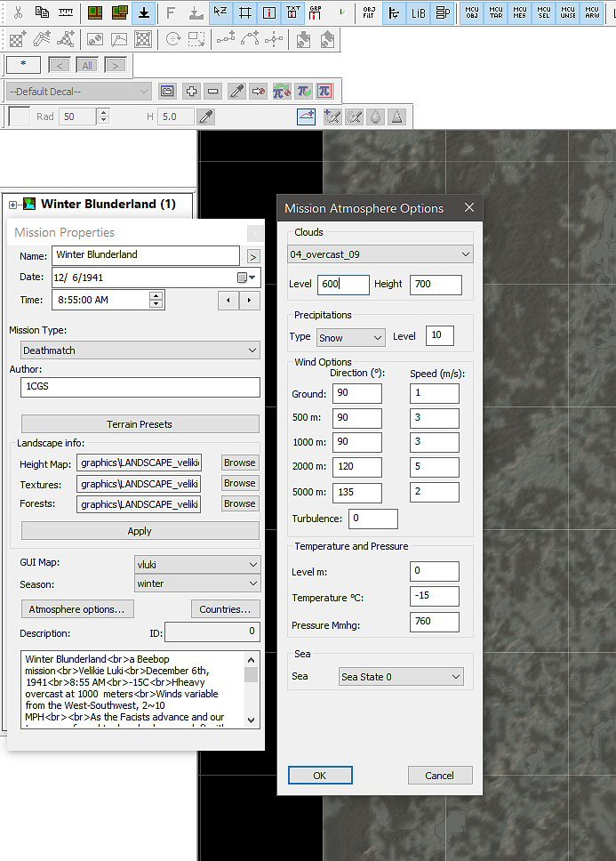Click the MCU OBJ toolbar icon
The width and height of the screenshot is (616, 861).
coord(472,12)
